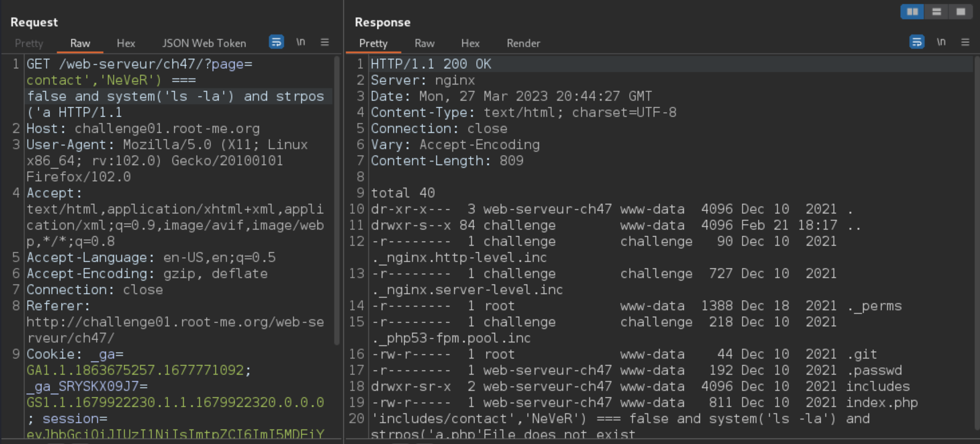Open Request panel options menu icon

click(324, 42)
